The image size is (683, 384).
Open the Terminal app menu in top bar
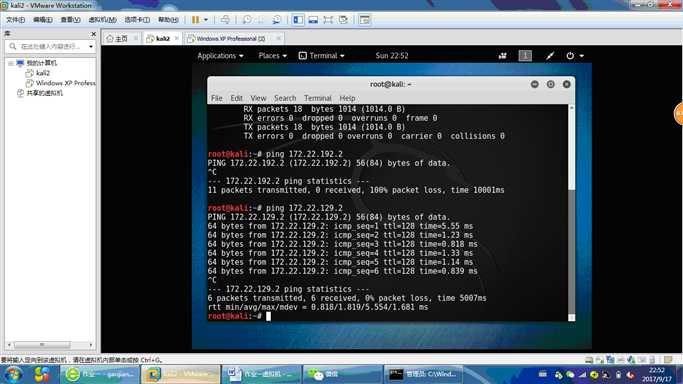(321, 56)
